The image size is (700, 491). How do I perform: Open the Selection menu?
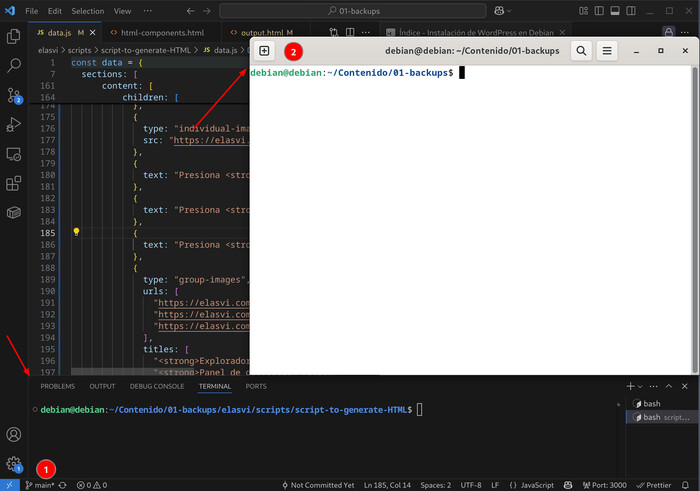[88, 11]
